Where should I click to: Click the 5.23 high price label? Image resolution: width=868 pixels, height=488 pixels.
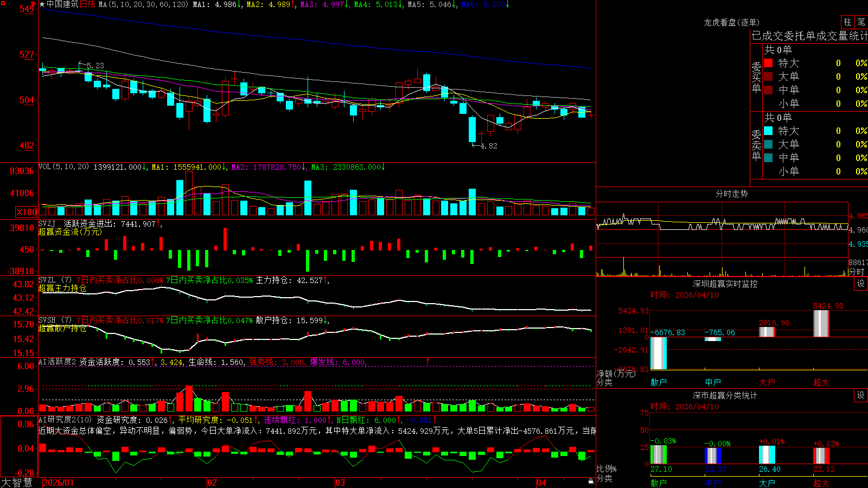point(95,66)
